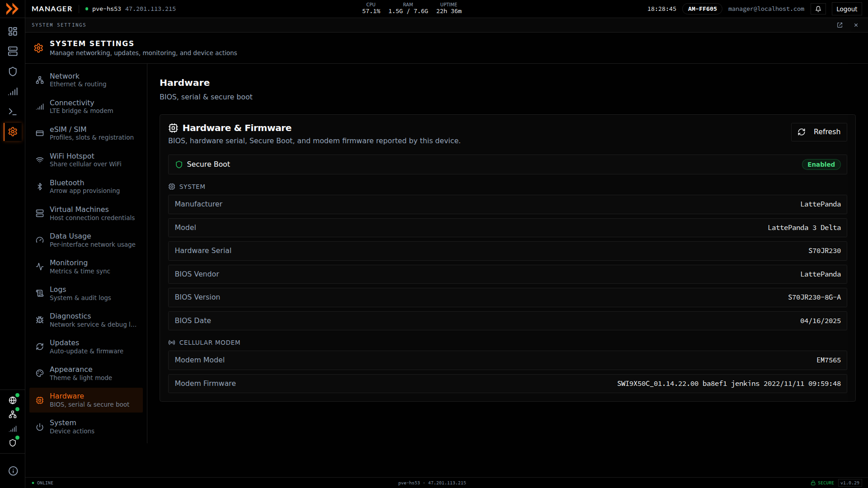Open the terminal prompt icon in left rail
The image size is (868, 488).
click(13, 112)
